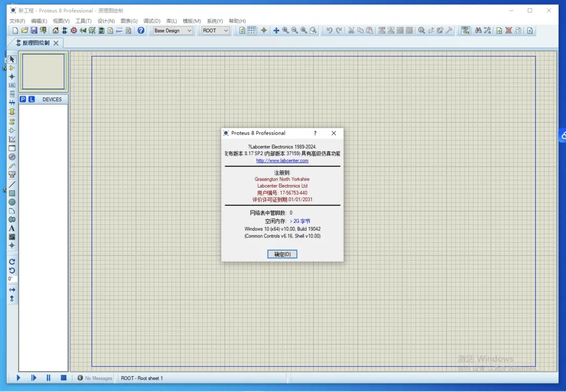Viewport: 566px width, 392px height.
Task: Select the Buses Mode tool
Action: point(12,103)
